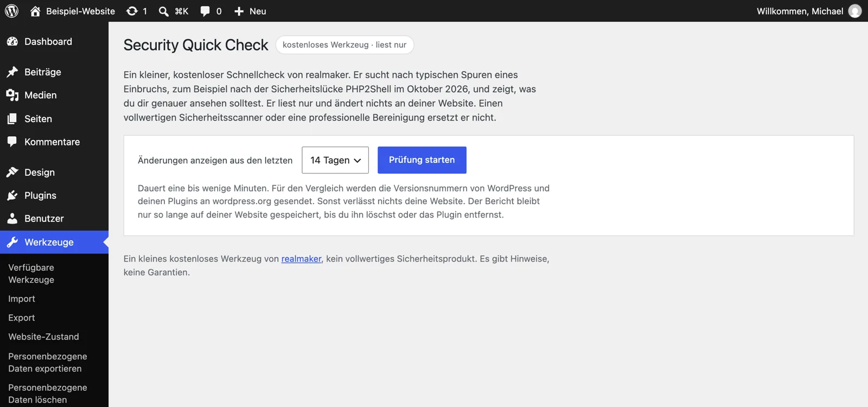The height and width of the screenshot is (407, 868).
Task: Click the ⌘K shortcut label
Action: (x=182, y=11)
